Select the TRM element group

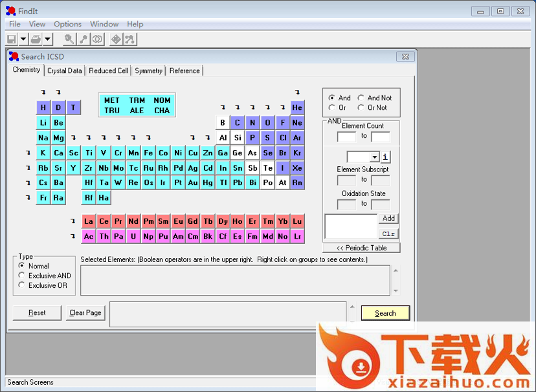[x=137, y=100]
